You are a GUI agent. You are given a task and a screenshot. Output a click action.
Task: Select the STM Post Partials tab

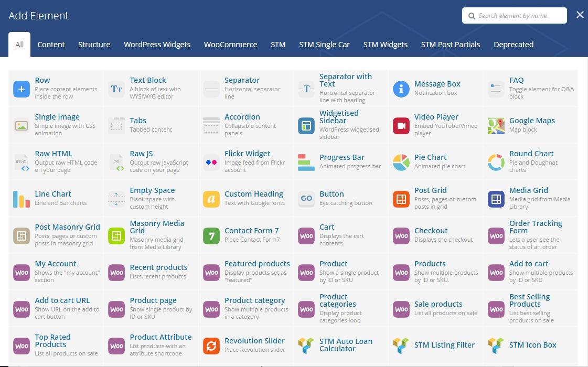tap(451, 45)
